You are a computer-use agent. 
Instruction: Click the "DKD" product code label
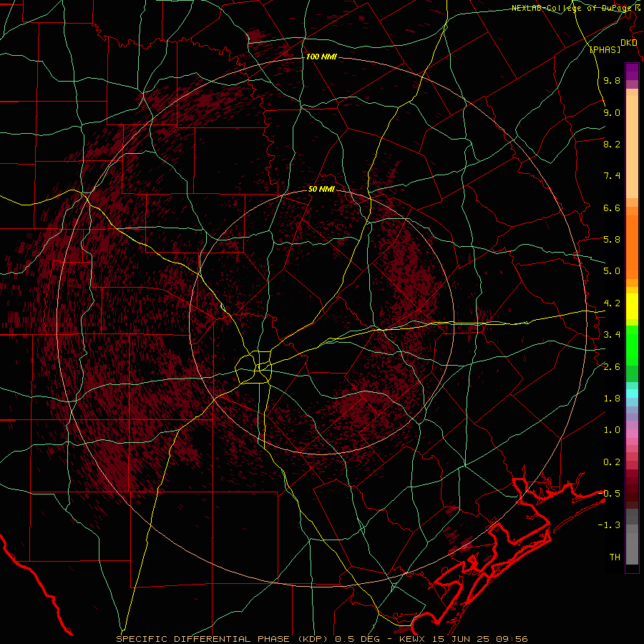[x=629, y=43]
